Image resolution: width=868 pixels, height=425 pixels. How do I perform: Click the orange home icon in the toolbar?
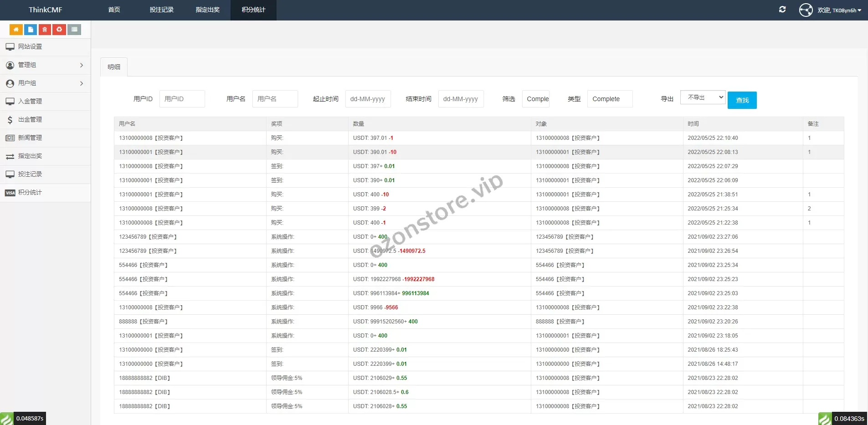(15, 29)
